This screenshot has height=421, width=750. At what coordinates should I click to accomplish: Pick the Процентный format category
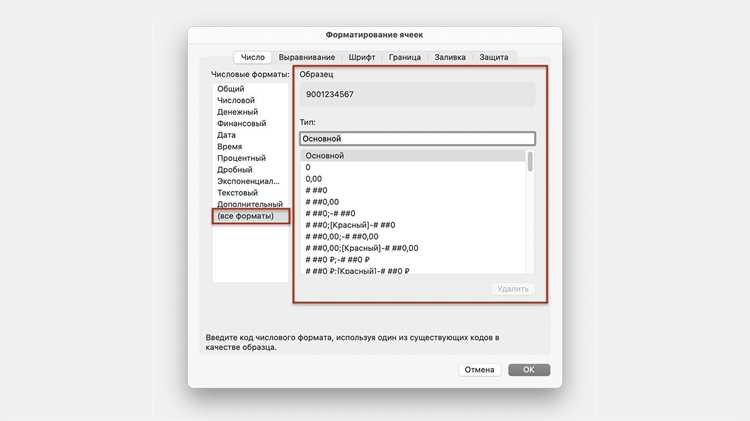(x=251, y=158)
